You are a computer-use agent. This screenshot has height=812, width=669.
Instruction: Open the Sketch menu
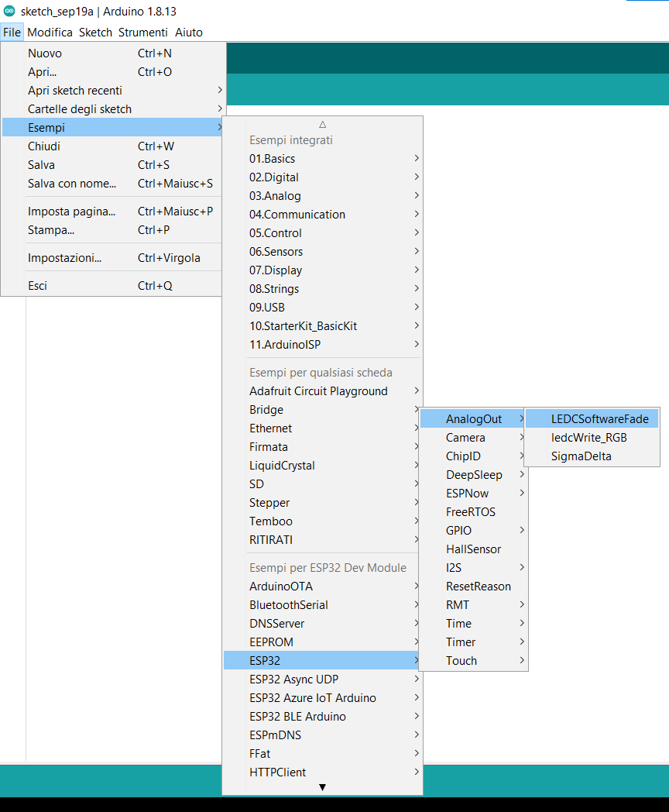[x=95, y=32]
